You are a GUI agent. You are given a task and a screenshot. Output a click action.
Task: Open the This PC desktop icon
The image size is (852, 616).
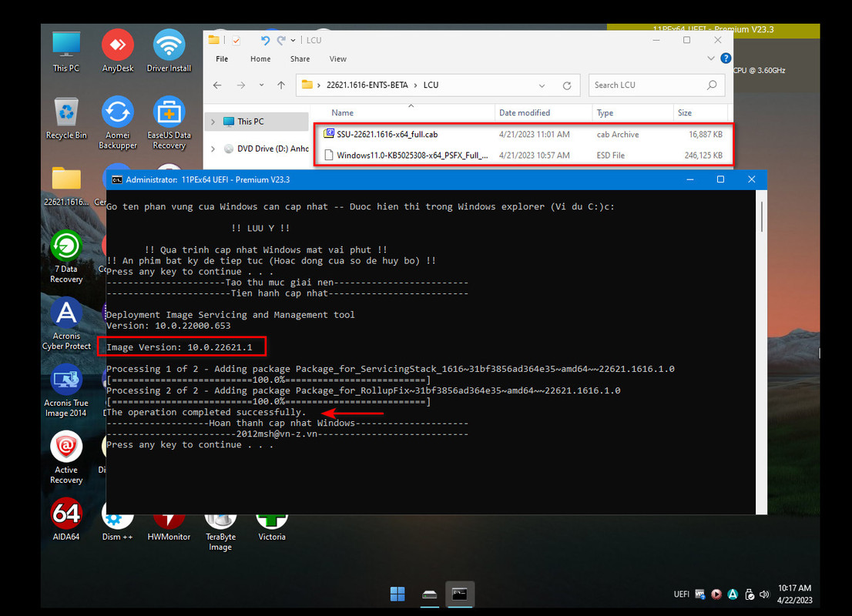pos(65,52)
